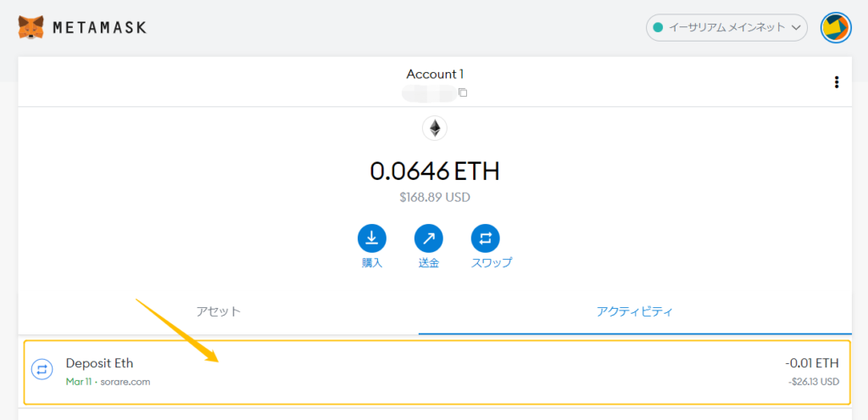Click the 購入 (Buy) download icon button
The width and height of the screenshot is (868, 420).
(372, 238)
